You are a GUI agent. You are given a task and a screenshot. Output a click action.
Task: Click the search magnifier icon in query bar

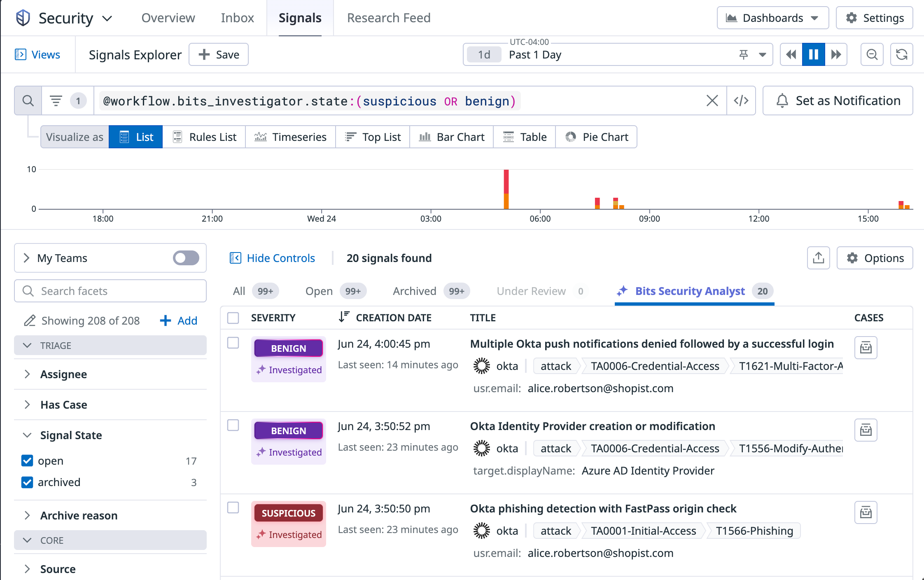pyautogui.click(x=28, y=101)
